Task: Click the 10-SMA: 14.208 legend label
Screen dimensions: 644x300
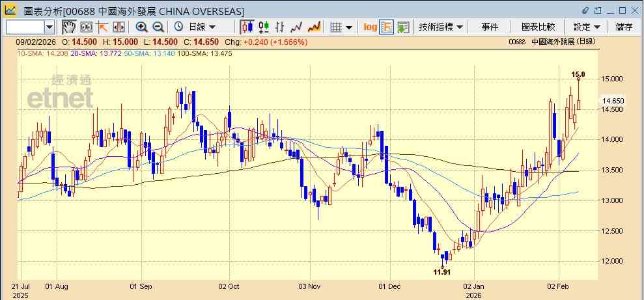Action: (x=42, y=53)
